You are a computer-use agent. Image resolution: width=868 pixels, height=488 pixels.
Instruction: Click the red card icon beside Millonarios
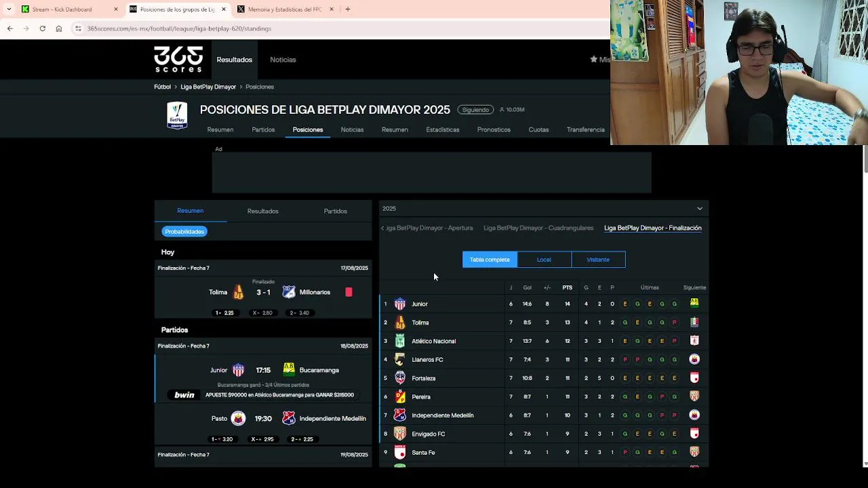pos(349,292)
